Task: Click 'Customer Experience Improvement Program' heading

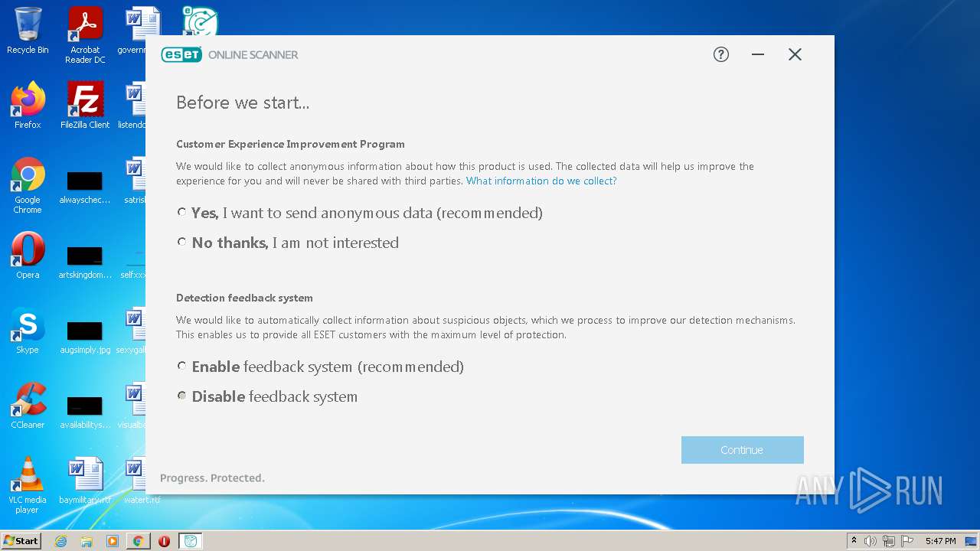Action: 290,144
